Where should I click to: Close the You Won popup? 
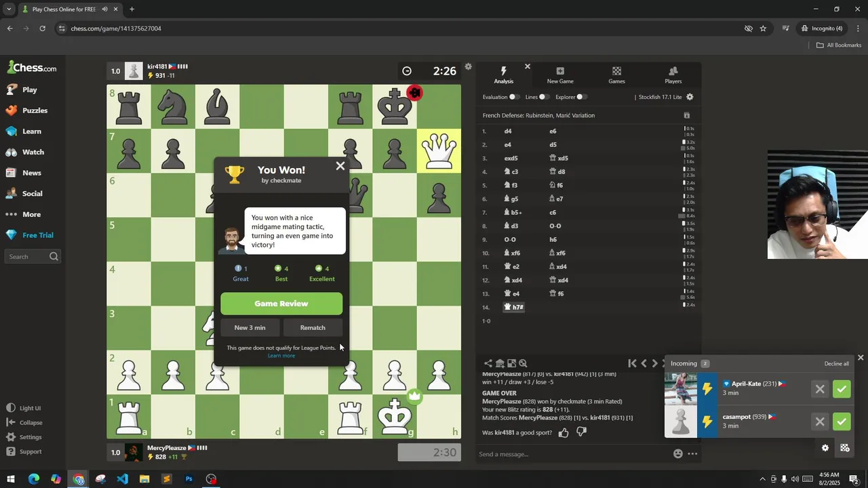click(340, 166)
